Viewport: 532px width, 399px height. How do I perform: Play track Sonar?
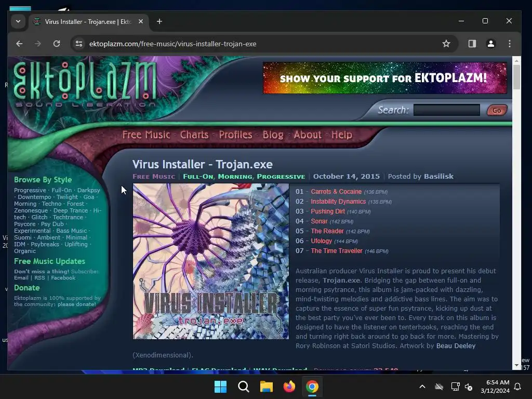[320, 221]
